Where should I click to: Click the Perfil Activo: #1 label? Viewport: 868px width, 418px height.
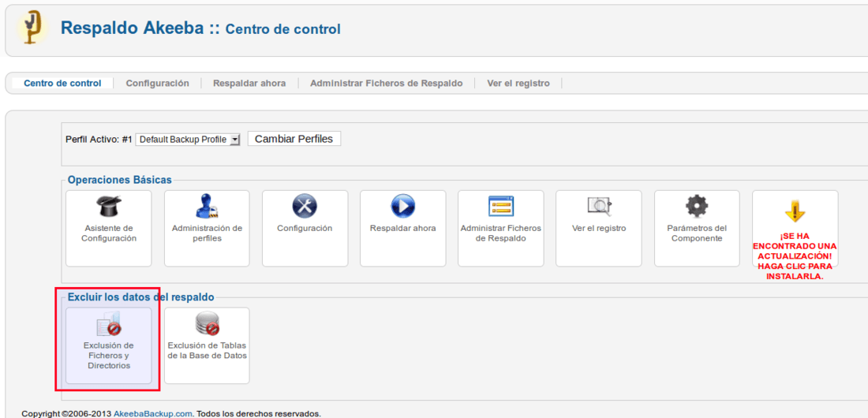click(x=99, y=140)
